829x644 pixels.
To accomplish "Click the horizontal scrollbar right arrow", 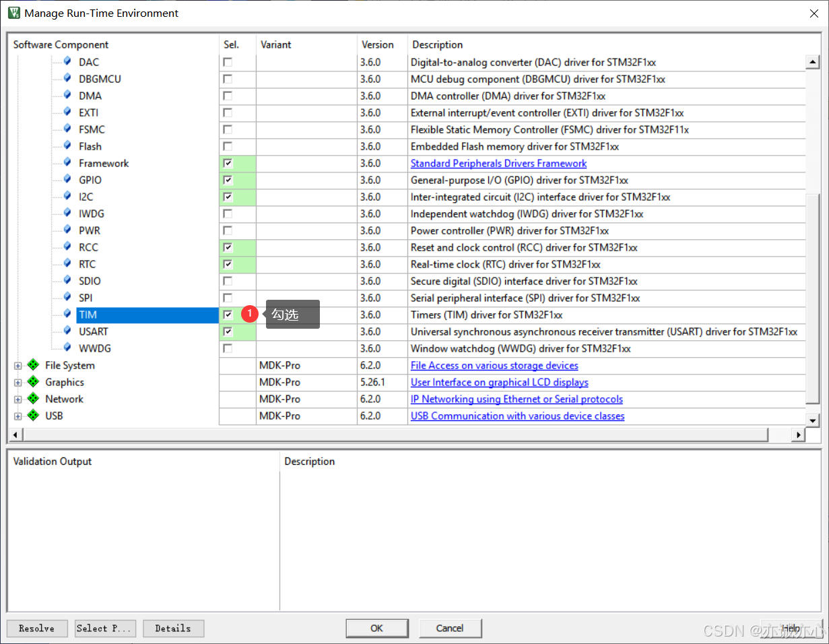I will 799,434.
